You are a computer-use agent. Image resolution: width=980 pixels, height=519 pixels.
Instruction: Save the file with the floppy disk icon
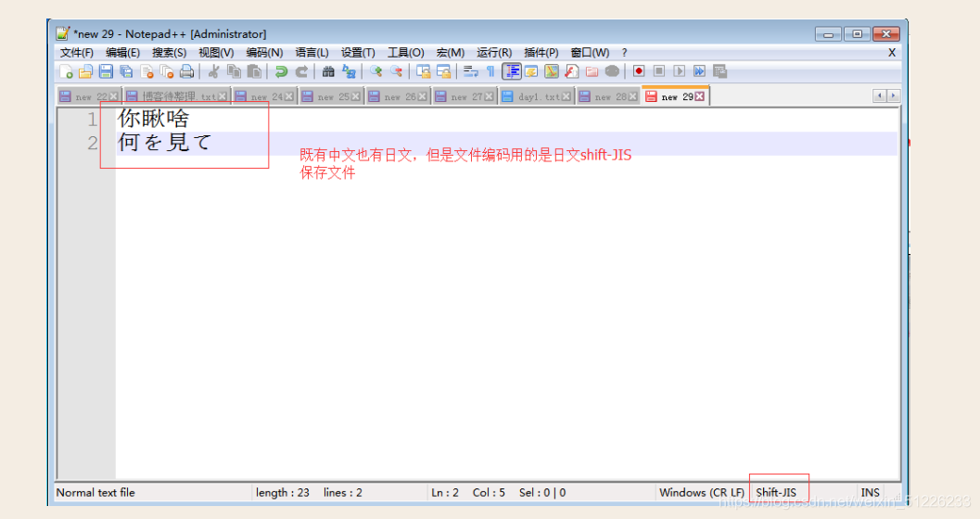pyautogui.click(x=107, y=71)
